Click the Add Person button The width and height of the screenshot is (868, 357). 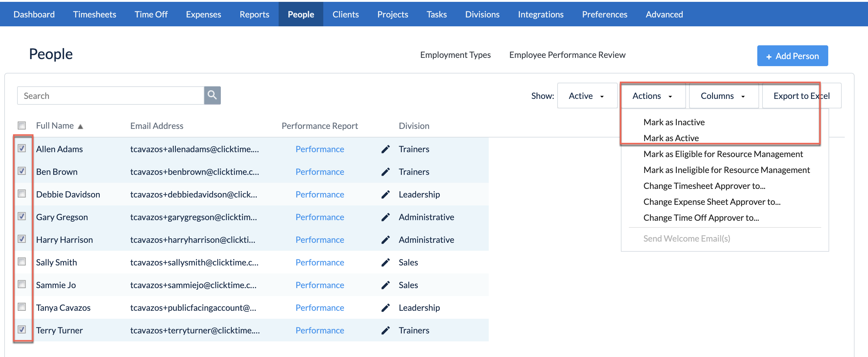click(x=792, y=56)
